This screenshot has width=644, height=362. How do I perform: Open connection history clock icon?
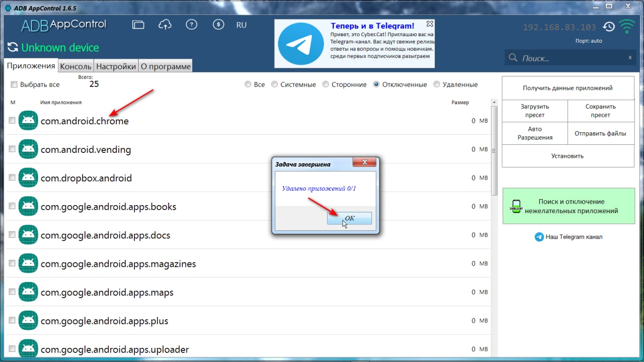pyautogui.click(x=609, y=27)
